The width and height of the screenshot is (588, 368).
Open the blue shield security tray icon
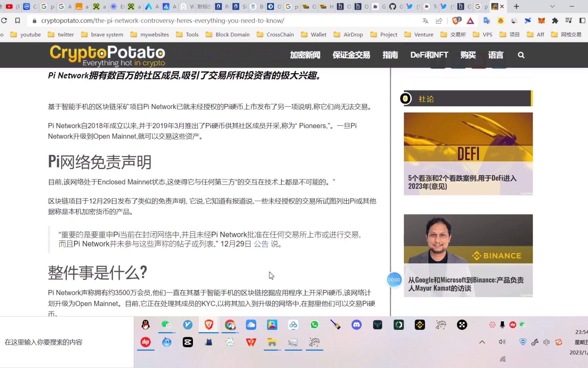click(x=523, y=342)
